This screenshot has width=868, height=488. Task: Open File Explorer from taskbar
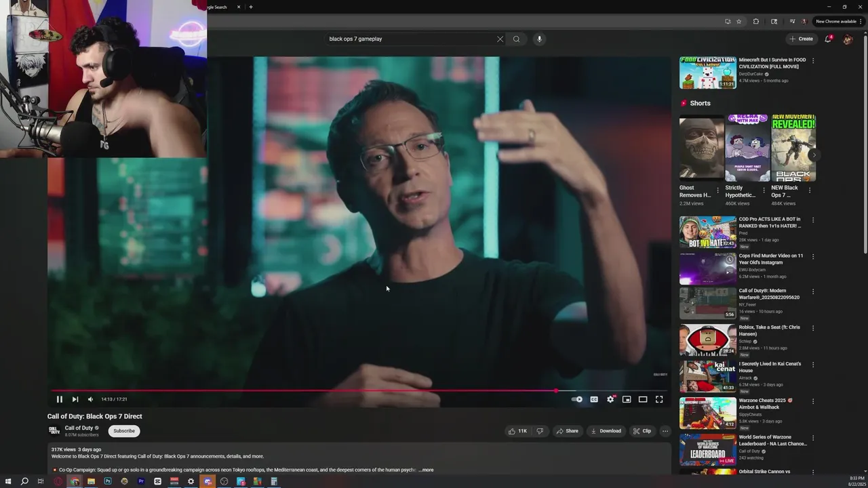tap(91, 481)
